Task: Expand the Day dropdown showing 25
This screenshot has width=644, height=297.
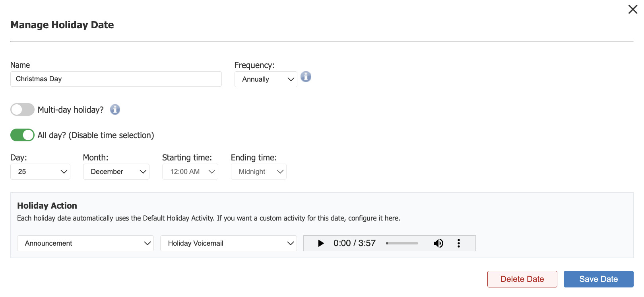Action: point(40,172)
